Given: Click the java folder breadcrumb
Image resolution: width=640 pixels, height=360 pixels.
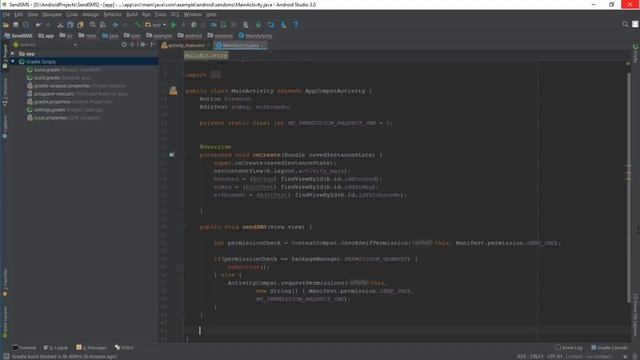Looking at the screenshot, I should (x=110, y=36).
